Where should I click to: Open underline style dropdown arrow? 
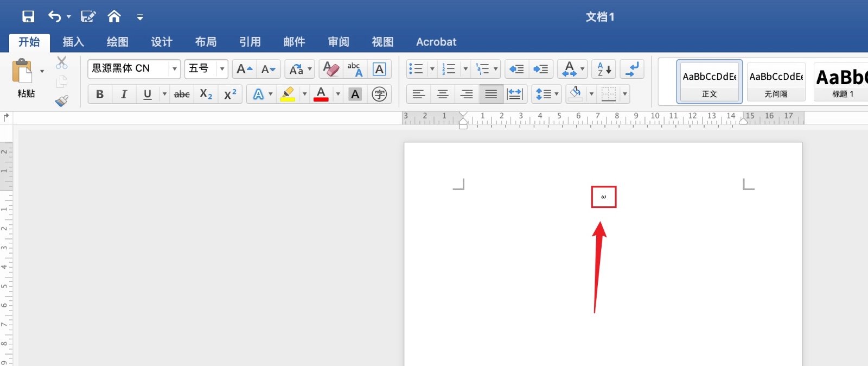164,94
